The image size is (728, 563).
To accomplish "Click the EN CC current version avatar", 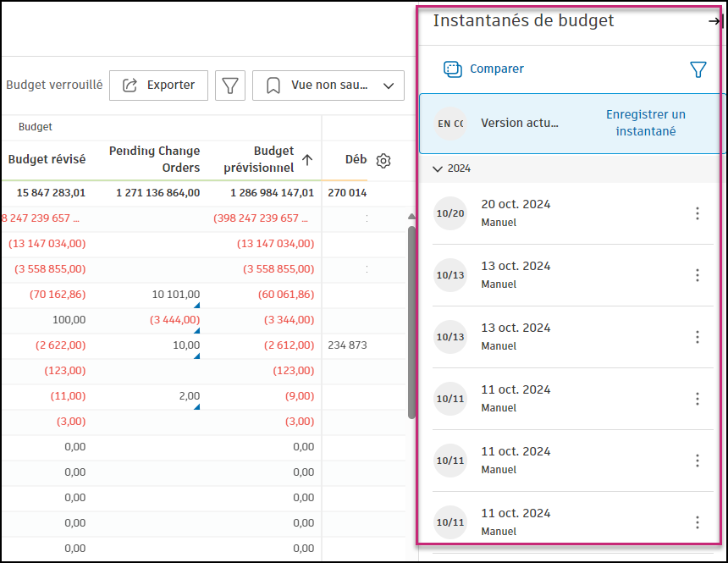I will click(449, 124).
